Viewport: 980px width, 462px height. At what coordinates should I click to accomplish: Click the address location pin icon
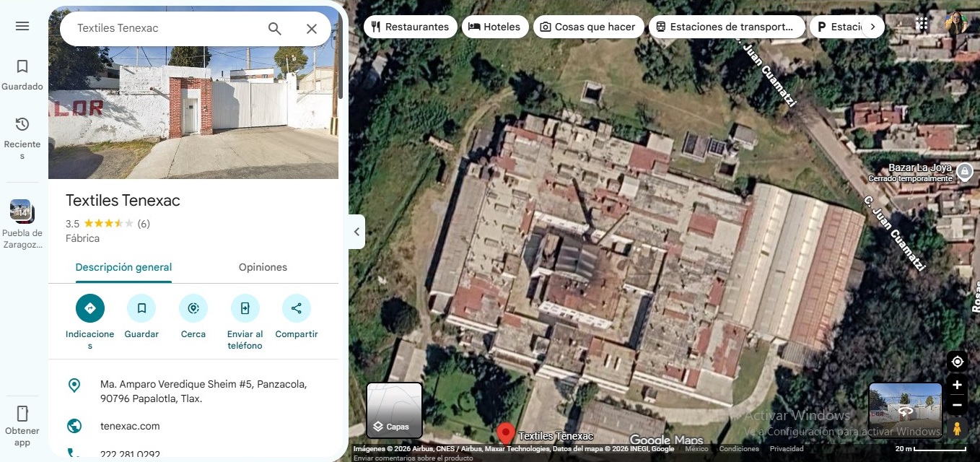pyautogui.click(x=74, y=385)
